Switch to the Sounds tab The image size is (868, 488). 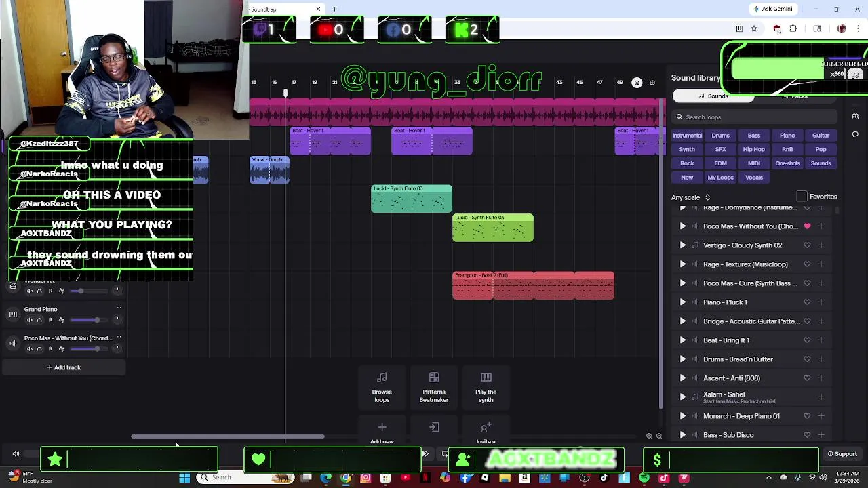[x=713, y=96]
